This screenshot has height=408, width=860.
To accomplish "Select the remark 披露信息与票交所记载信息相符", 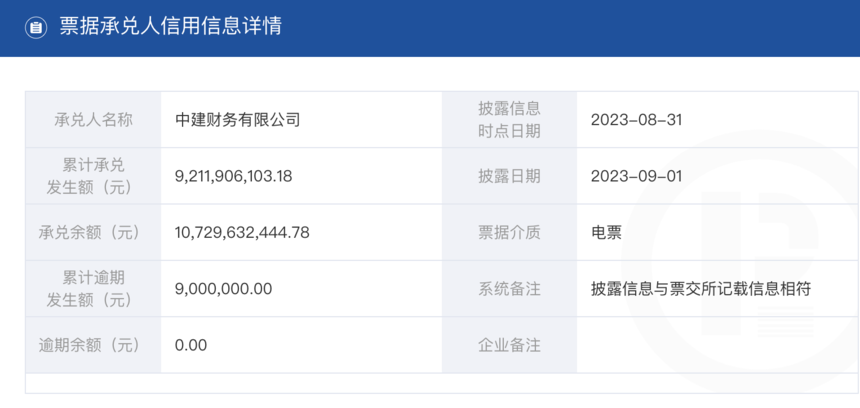I will point(701,288).
